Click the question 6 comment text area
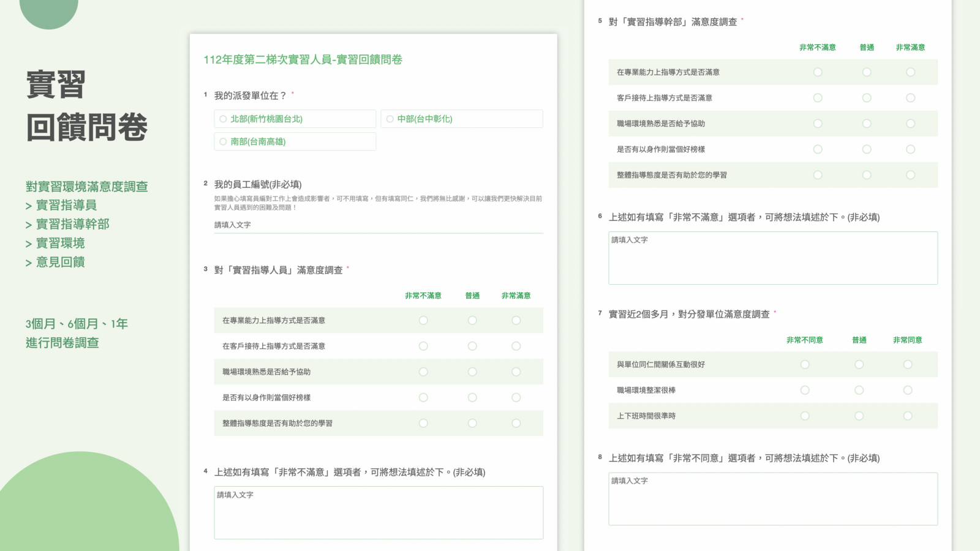The height and width of the screenshot is (551, 980). point(772,258)
